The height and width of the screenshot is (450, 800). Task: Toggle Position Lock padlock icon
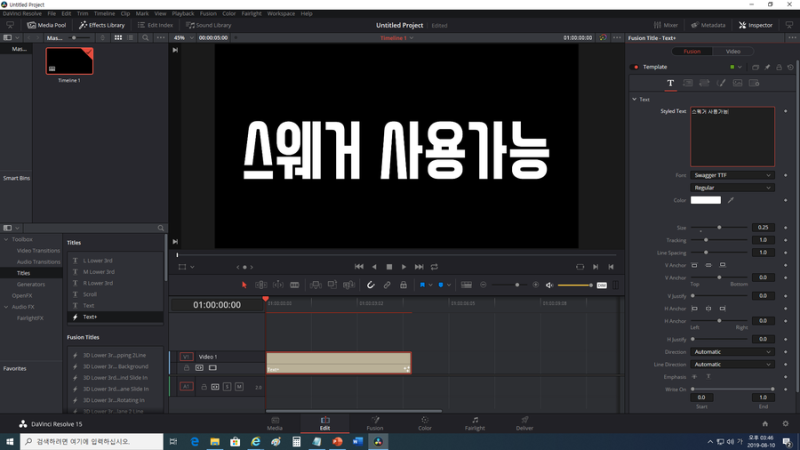coord(403,285)
